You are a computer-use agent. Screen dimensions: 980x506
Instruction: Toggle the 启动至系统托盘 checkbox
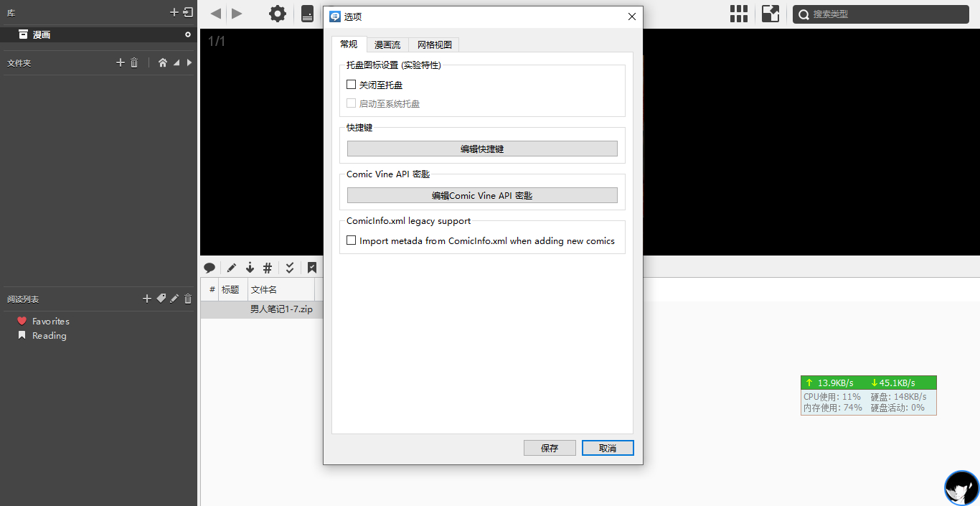[352, 103]
